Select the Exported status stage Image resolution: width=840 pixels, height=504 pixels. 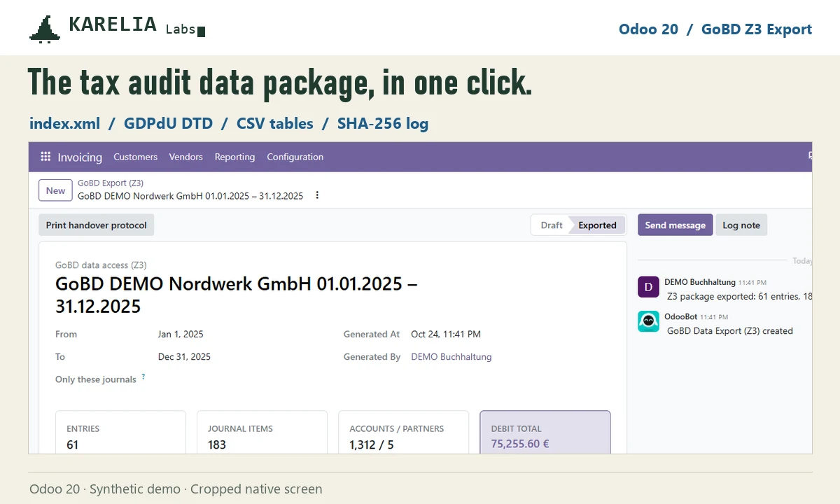coord(597,225)
